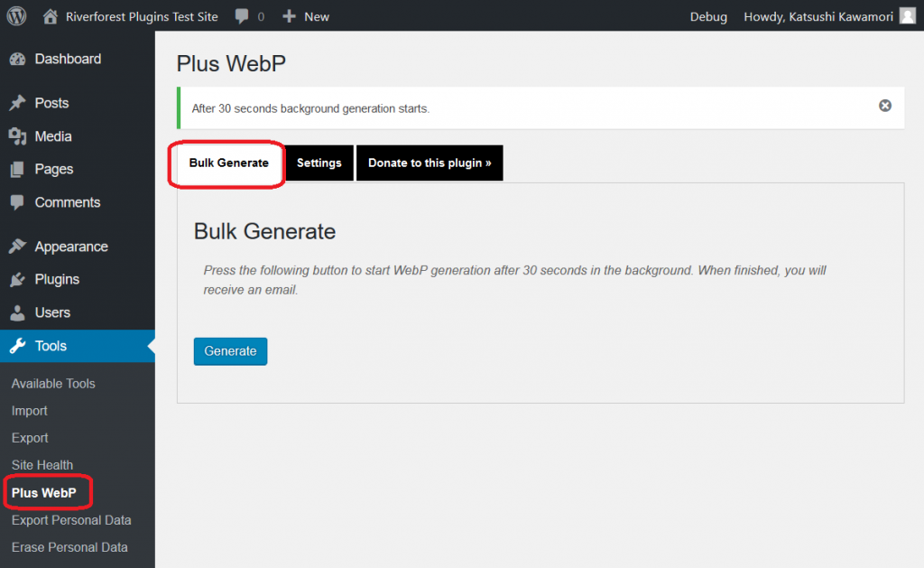The width and height of the screenshot is (924, 568).
Task: Open the user avatar in the top bar
Action: click(x=907, y=16)
